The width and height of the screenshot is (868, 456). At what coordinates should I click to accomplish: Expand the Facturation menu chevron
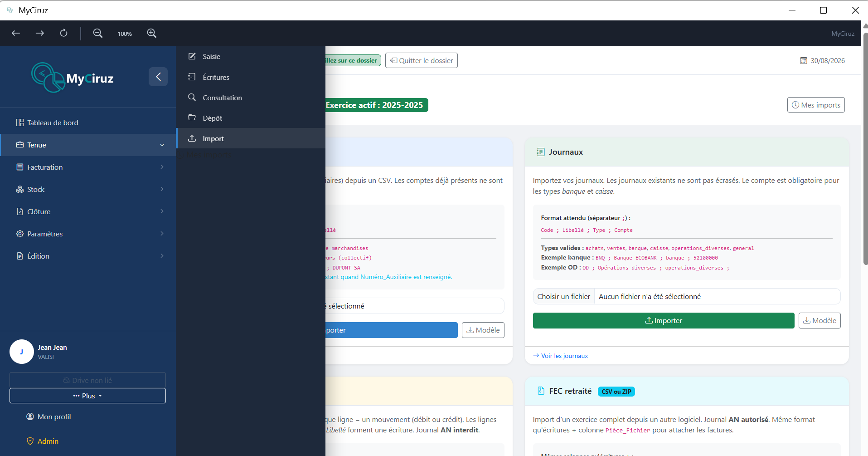(x=162, y=167)
